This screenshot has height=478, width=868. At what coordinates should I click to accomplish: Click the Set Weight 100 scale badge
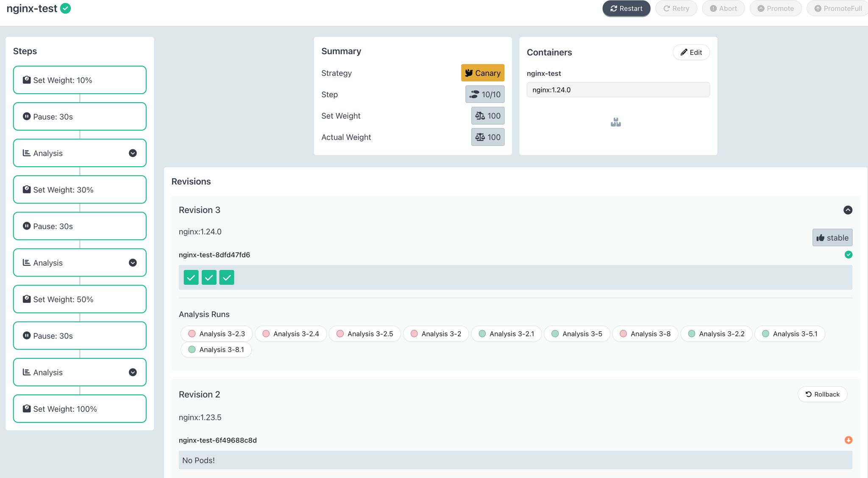click(x=488, y=116)
